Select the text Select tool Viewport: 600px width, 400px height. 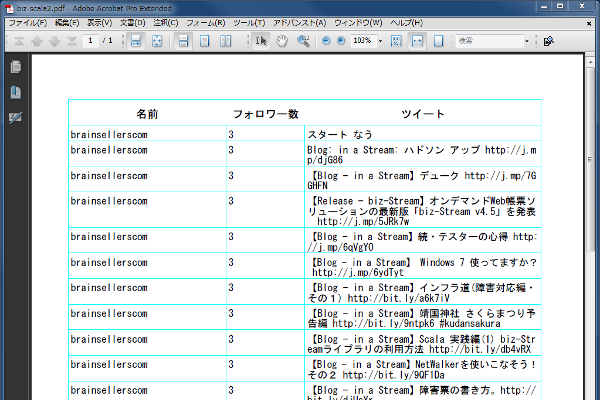[x=261, y=41]
